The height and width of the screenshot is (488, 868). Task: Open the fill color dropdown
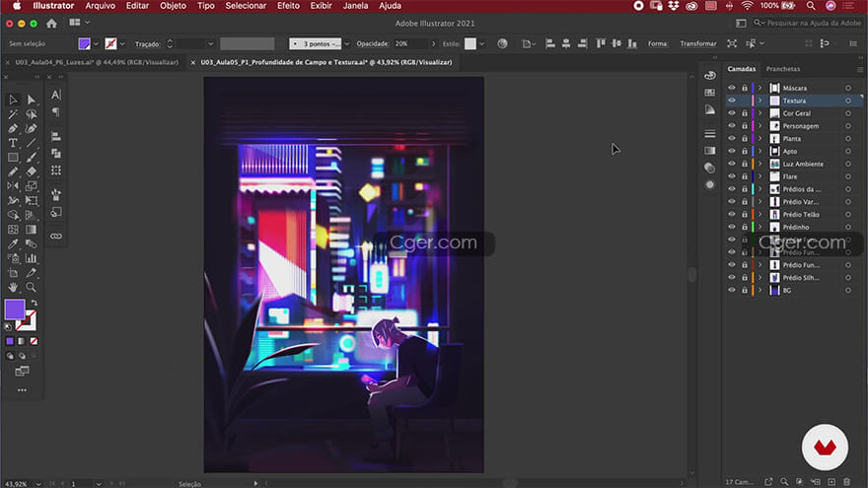point(96,43)
